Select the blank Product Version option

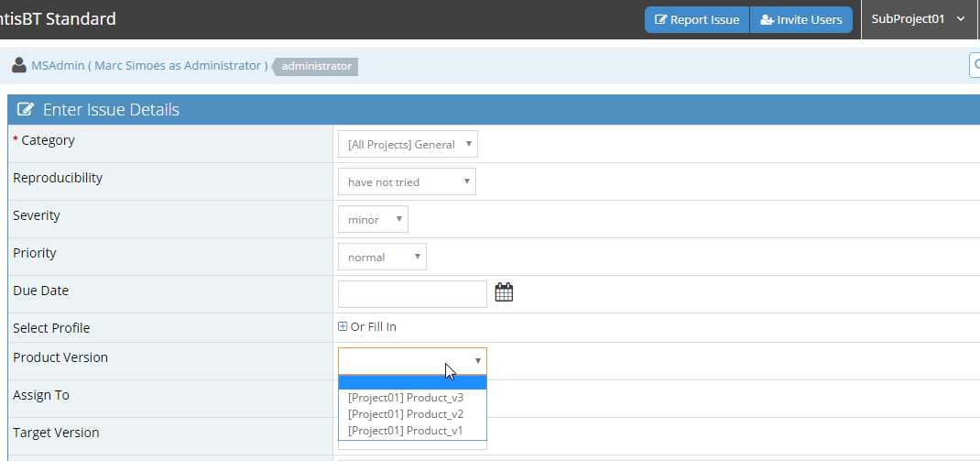412,382
